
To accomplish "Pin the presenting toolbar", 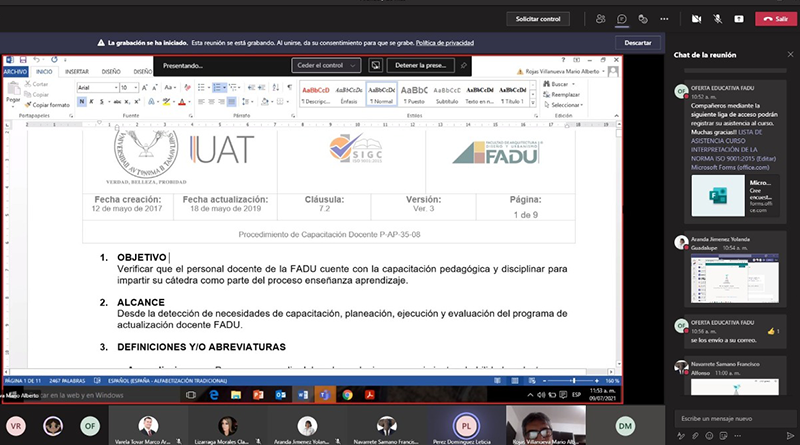I will (464, 65).
